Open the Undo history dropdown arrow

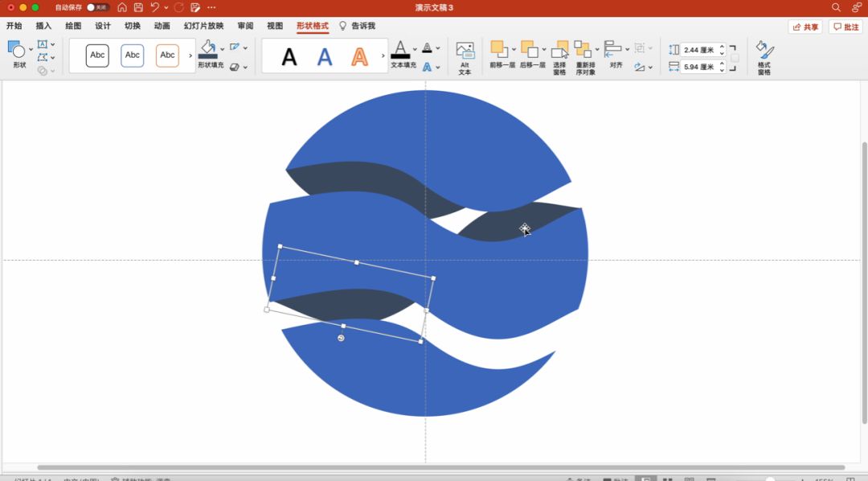click(x=166, y=7)
